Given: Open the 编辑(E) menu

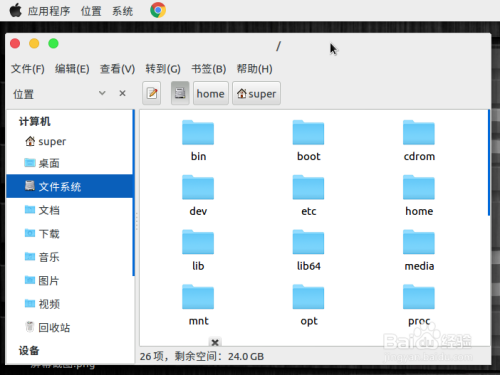Looking at the screenshot, I should (x=72, y=69).
